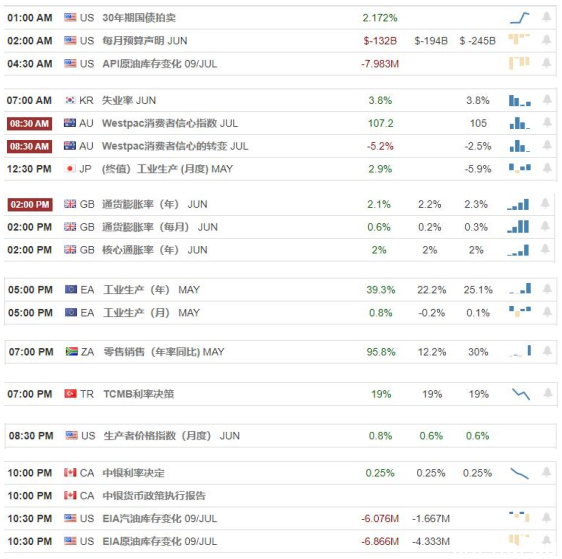Click bell for EIA原油库存变化 09/JUL
This screenshot has height=559, width=562.
click(546, 540)
